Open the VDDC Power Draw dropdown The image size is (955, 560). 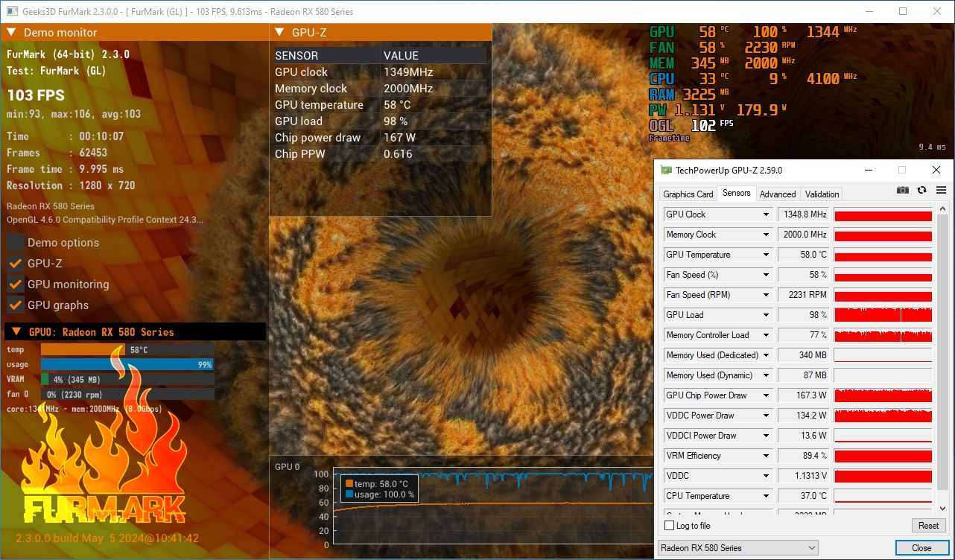[x=766, y=416]
